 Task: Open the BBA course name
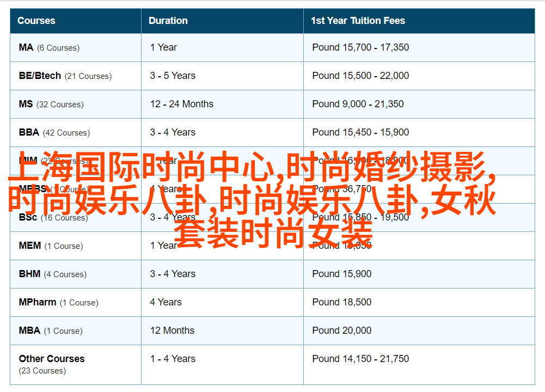(x=29, y=132)
